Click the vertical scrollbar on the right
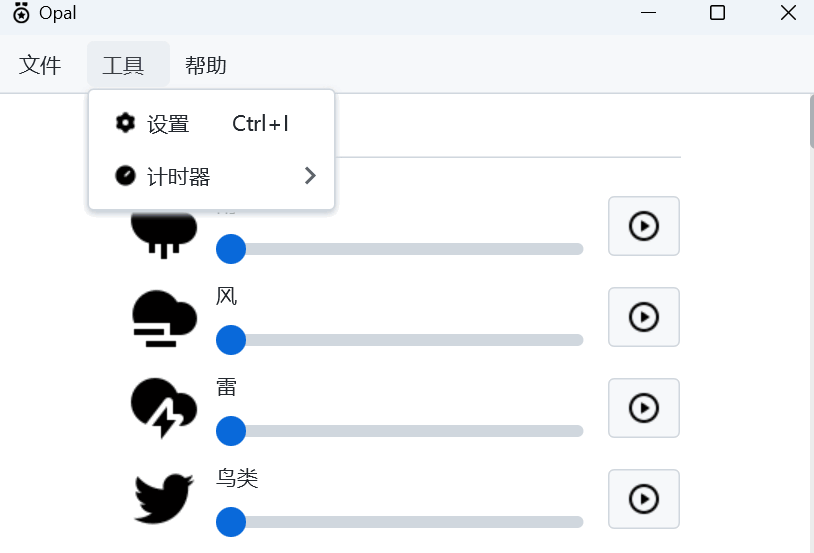Image resolution: width=814 pixels, height=553 pixels. (x=810, y=300)
